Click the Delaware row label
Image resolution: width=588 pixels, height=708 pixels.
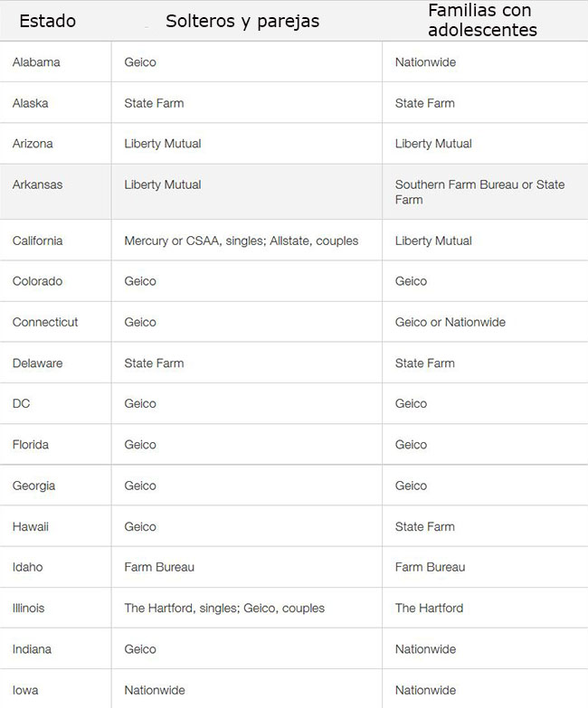click(x=37, y=363)
